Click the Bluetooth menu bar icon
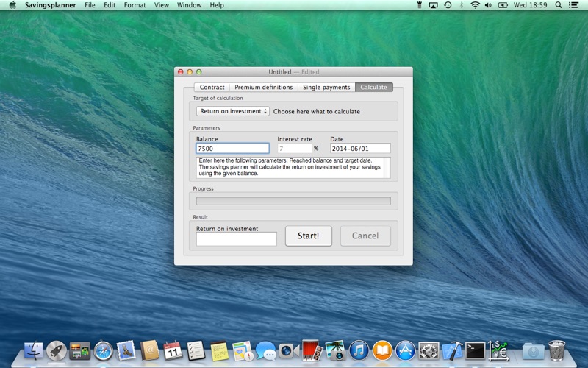588x368 pixels. (462, 5)
